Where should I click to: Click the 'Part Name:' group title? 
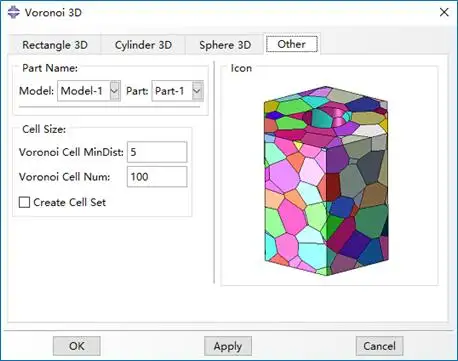(x=50, y=68)
